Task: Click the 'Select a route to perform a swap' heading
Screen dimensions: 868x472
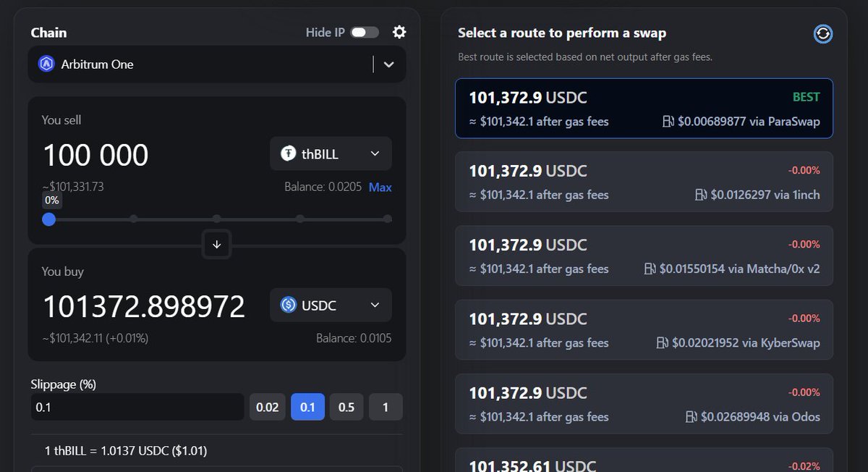Action: (x=562, y=33)
